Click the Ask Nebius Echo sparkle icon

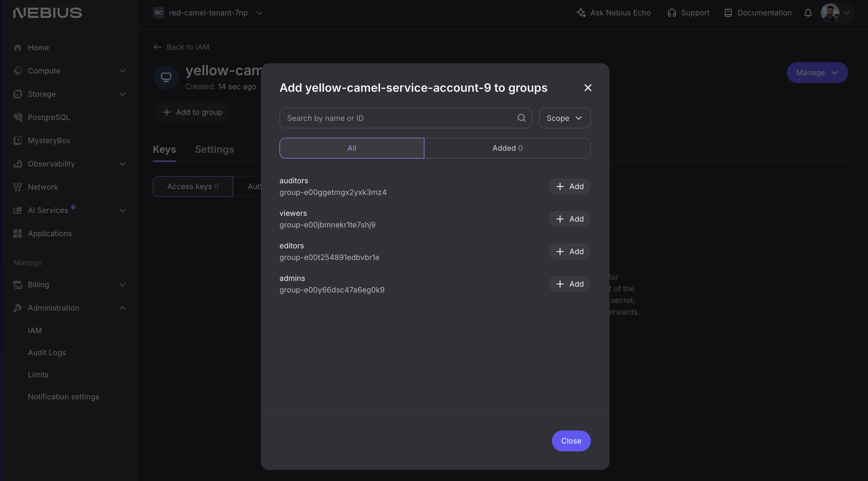(x=581, y=13)
